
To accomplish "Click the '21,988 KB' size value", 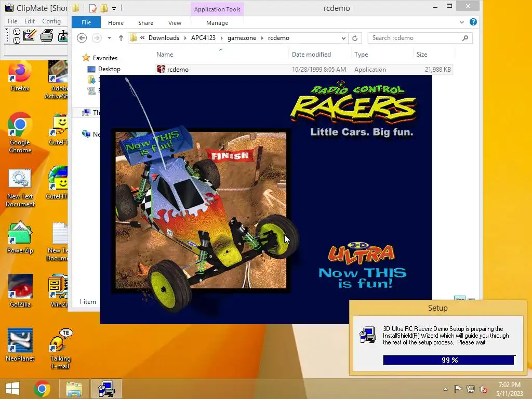I will pos(437,70).
